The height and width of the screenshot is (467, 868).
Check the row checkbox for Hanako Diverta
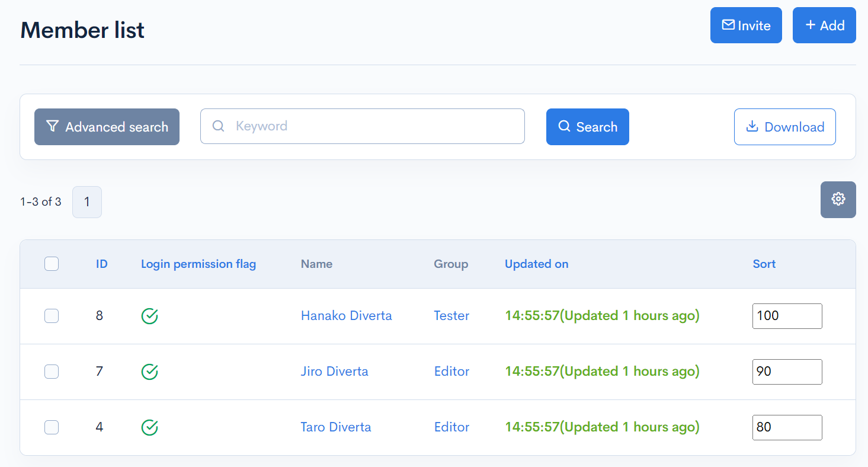tap(52, 316)
